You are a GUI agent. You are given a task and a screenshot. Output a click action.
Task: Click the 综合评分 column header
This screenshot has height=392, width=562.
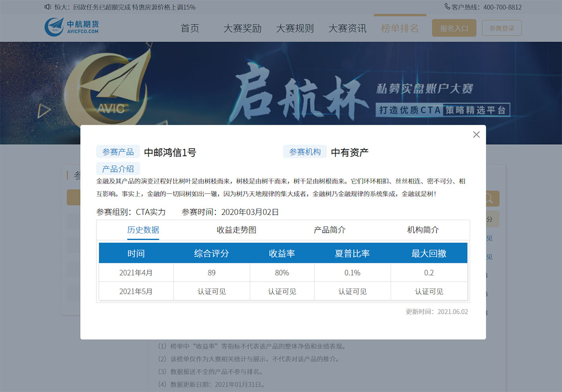click(212, 253)
